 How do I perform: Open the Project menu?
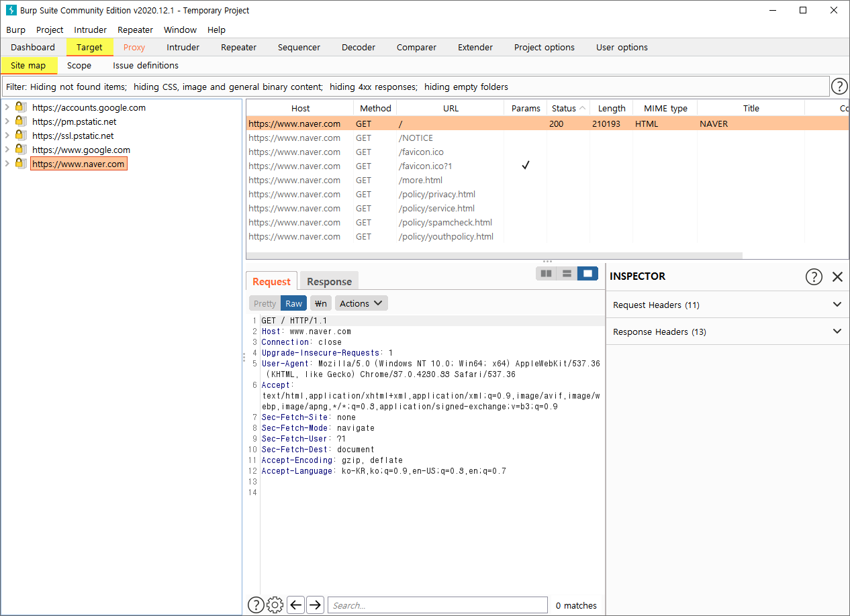(50, 30)
